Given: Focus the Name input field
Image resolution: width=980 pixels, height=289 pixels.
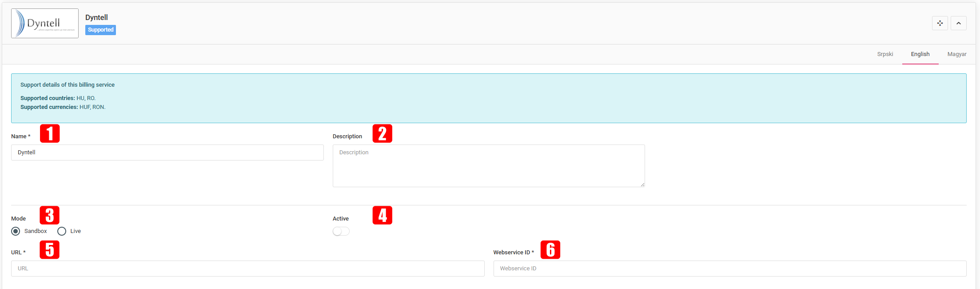Looking at the screenshot, I should click(167, 153).
